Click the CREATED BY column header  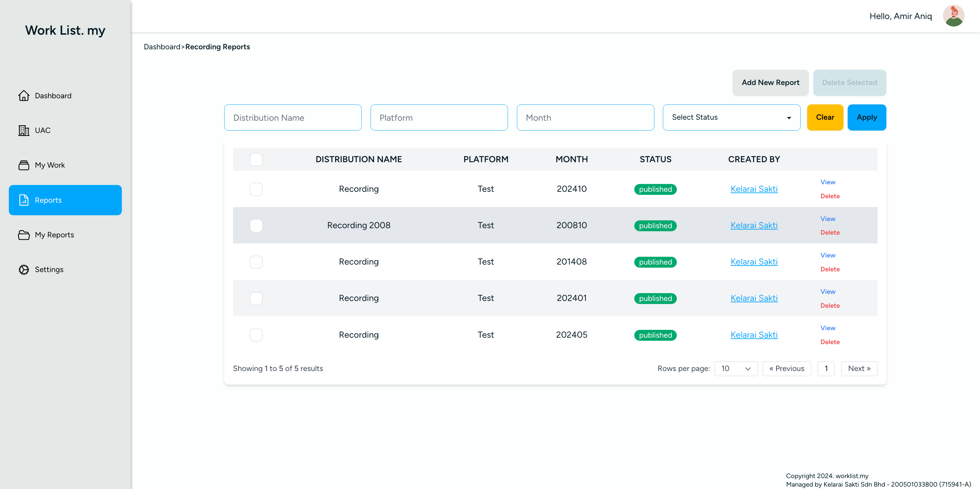(x=754, y=159)
